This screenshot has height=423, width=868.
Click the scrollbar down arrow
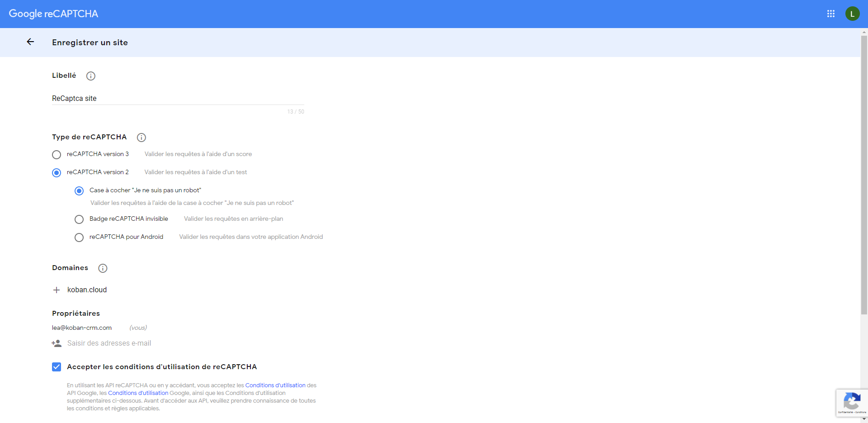pyautogui.click(x=864, y=419)
